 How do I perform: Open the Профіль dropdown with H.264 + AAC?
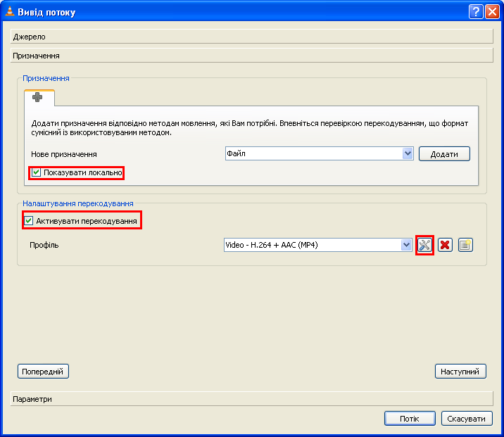318,245
